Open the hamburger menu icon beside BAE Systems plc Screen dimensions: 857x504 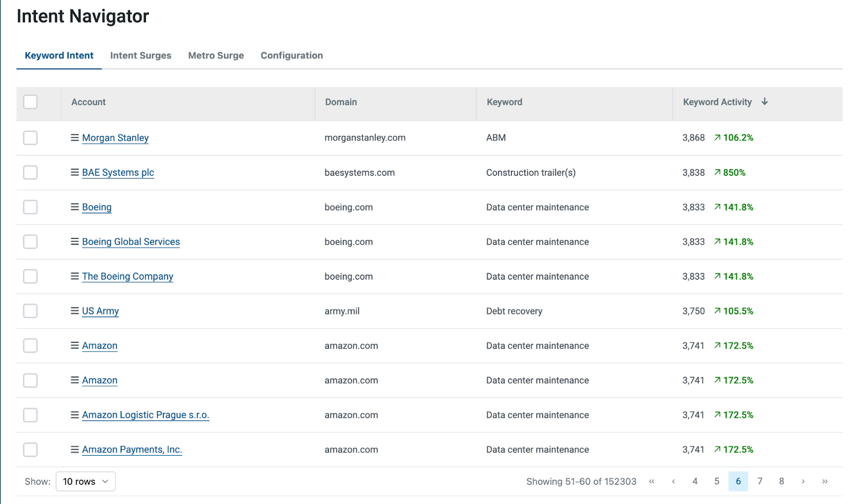click(x=75, y=172)
